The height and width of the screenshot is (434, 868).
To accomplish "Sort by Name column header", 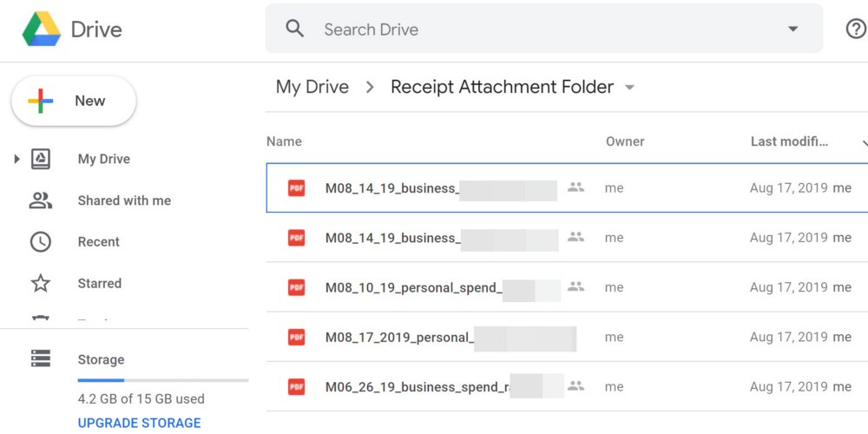I will tap(284, 141).
